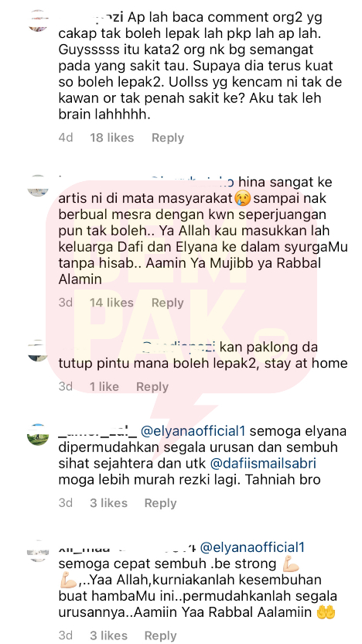Reply to the 'semoga cepat sembuh' comment
This screenshot has width=362, height=644.
coord(160,635)
